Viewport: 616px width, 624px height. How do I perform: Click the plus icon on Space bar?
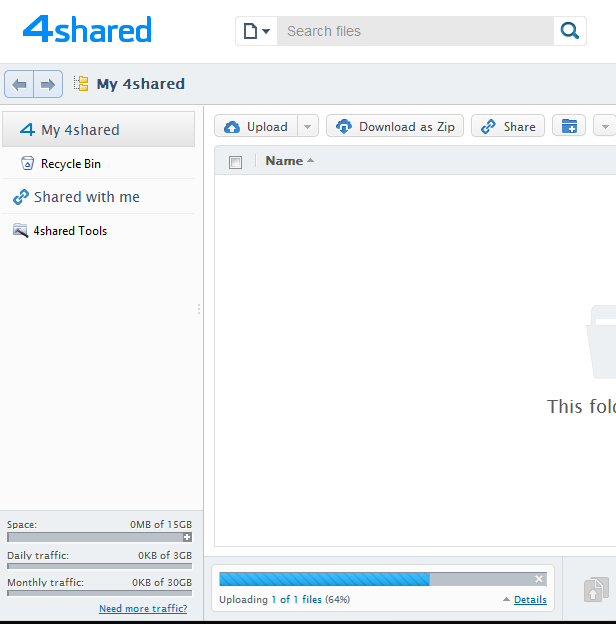click(187, 537)
